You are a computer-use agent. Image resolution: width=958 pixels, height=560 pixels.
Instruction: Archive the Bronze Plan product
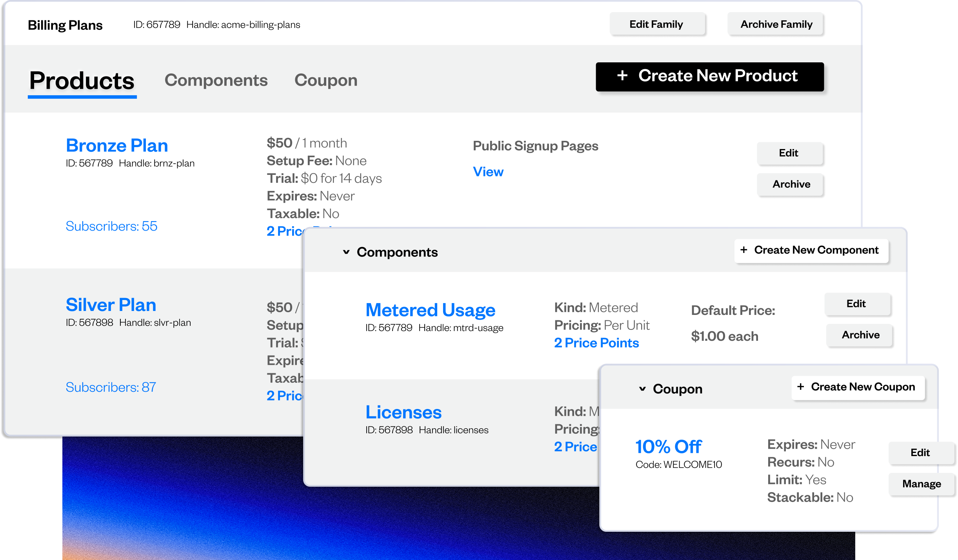791,184
